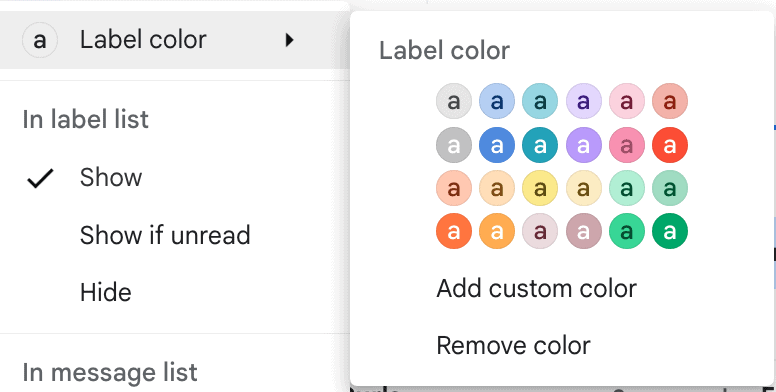Expand the Label color submenu arrow

pyautogui.click(x=290, y=40)
